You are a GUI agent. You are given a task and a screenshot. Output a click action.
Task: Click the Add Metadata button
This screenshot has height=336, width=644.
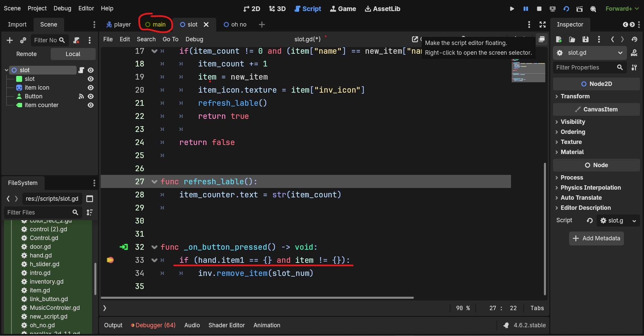[x=596, y=238]
